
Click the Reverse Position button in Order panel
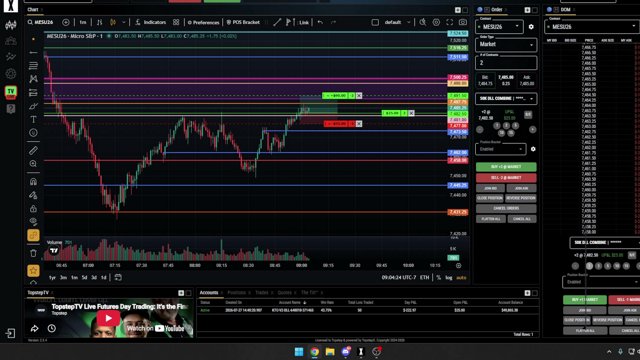(x=521, y=198)
